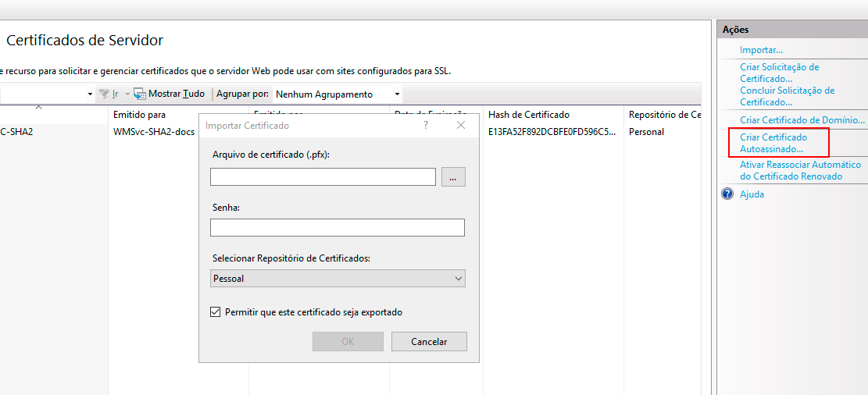The image size is (868, 395).
Task: Click the Arquivo de certificado input field
Action: click(323, 177)
